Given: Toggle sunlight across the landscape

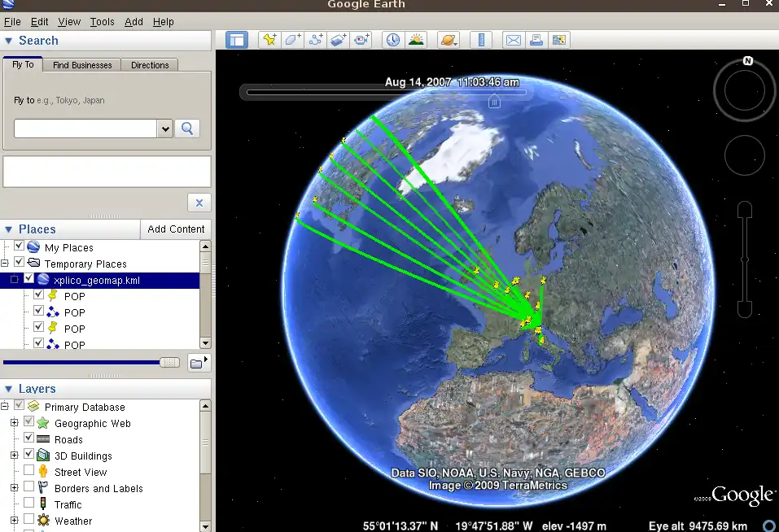Looking at the screenshot, I should click(x=416, y=40).
